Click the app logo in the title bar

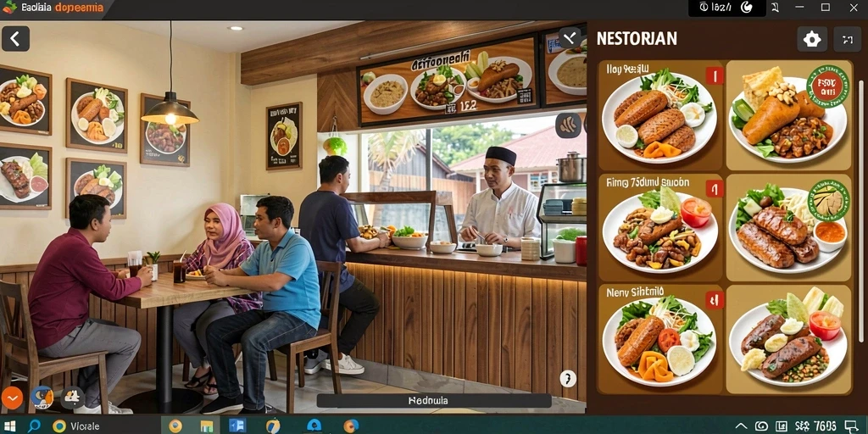tap(9, 7)
